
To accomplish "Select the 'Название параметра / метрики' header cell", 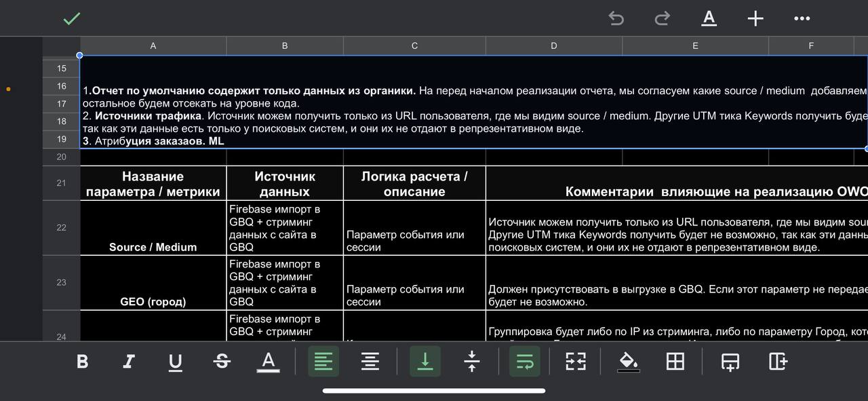I will pyautogui.click(x=153, y=183).
